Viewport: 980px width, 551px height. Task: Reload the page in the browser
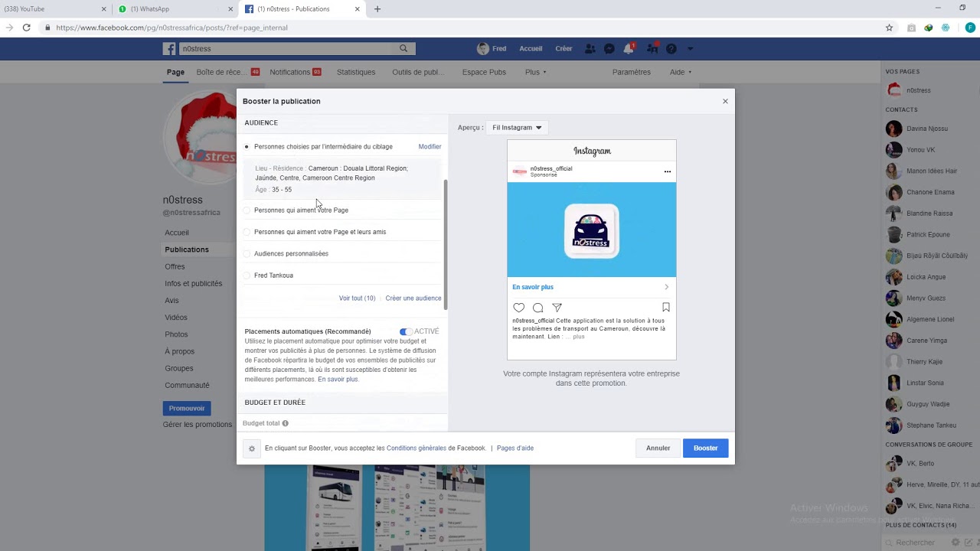click(26, 28)
